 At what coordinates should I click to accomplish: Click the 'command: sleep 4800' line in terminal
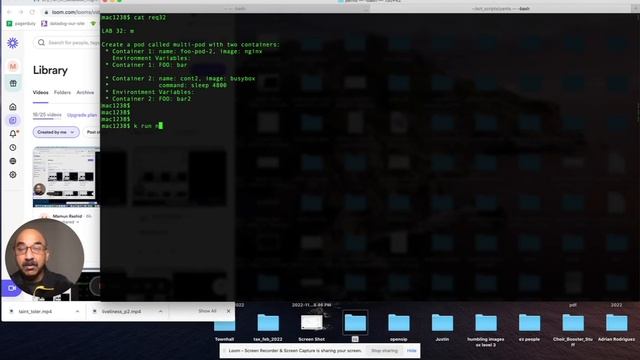pos(192,85)
